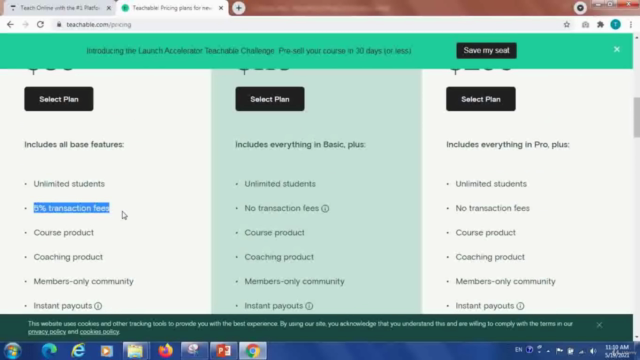The height and width of the screenshot is (360, 640).
Task: Dismiss the cookie notice bar
Action: click(x=599, y=325)
